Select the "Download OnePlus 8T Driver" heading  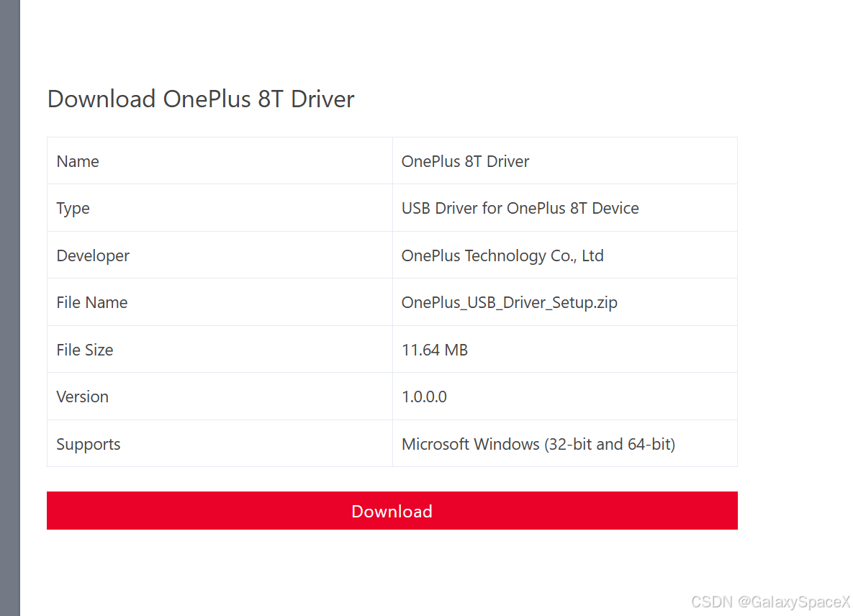[x=201, y=99]
